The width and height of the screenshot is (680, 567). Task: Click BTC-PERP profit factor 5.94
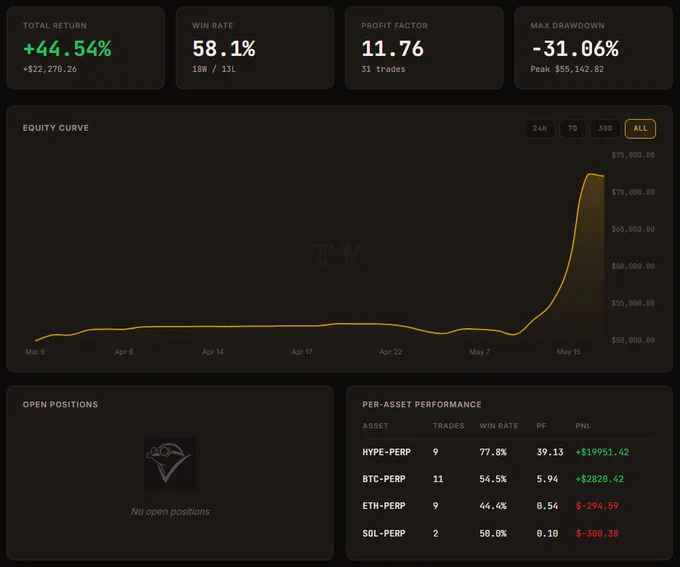547,479
